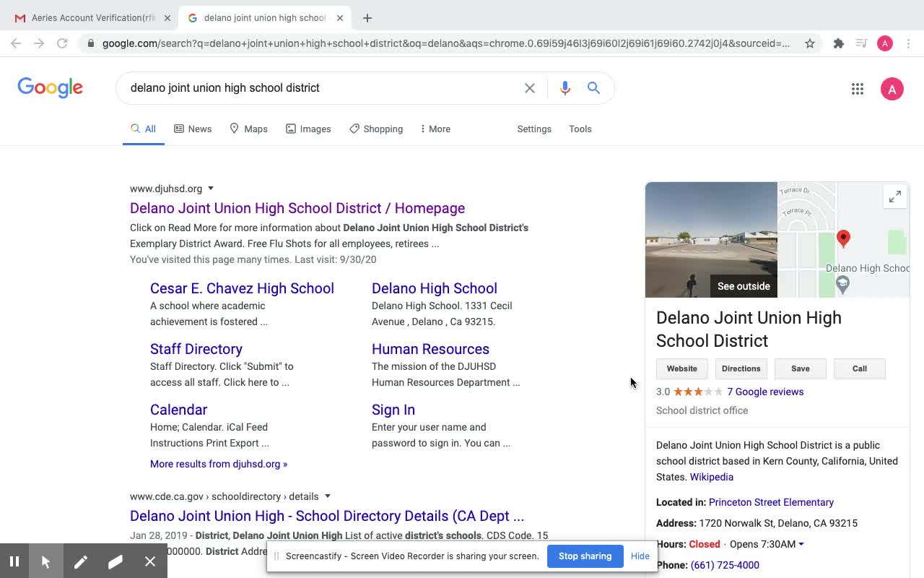Open the Human Resources link
This screenshot has width=924, height=578.
click(x=430, y=349)
